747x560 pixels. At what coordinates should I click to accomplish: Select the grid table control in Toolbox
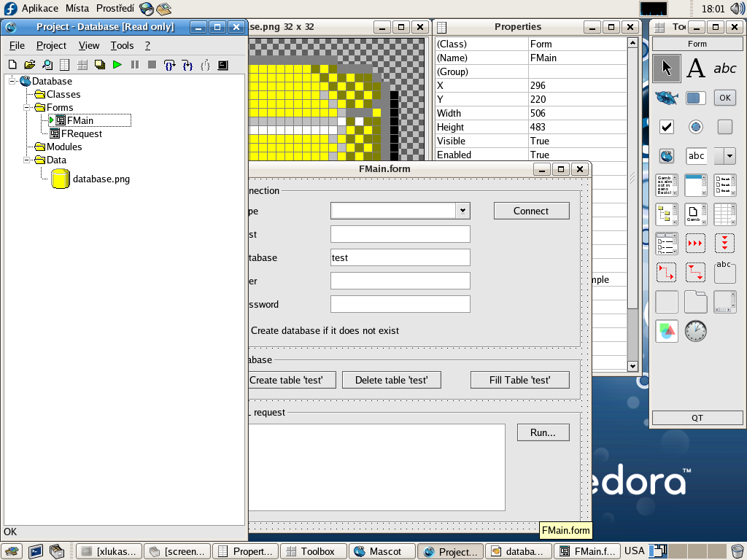click(724, 214)
